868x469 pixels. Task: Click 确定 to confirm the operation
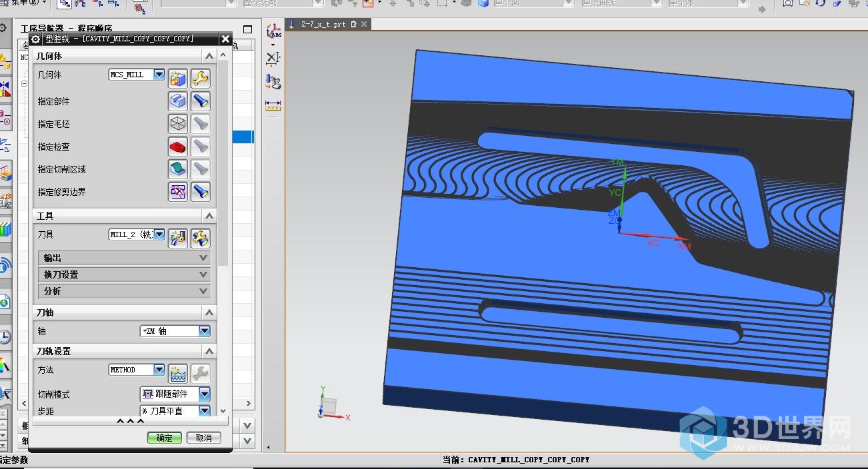point(164,438)
